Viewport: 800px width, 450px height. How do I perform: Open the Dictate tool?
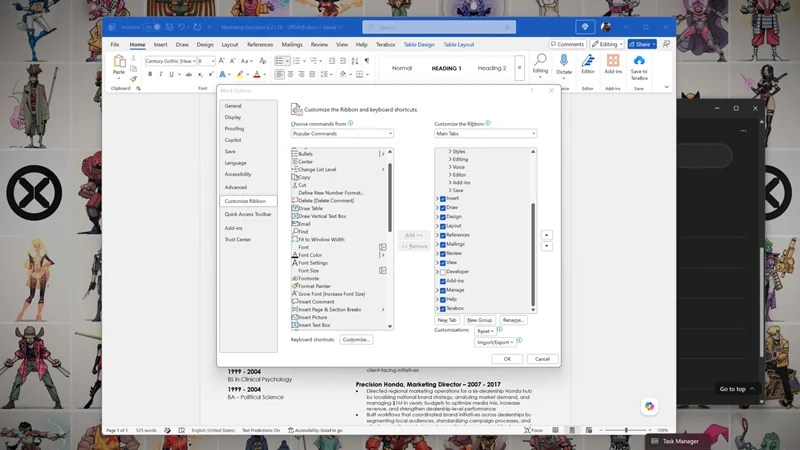564,65
